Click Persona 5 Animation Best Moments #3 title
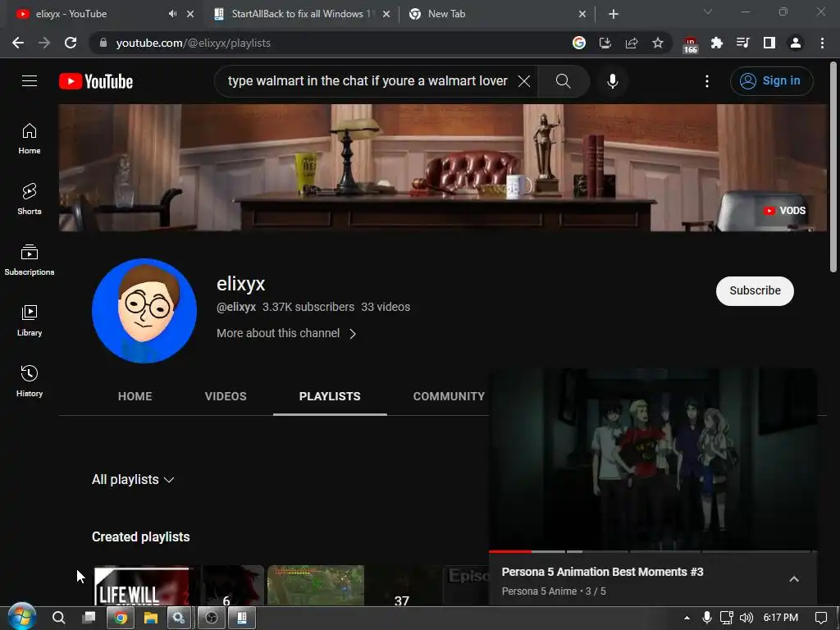 pos(602,572)
